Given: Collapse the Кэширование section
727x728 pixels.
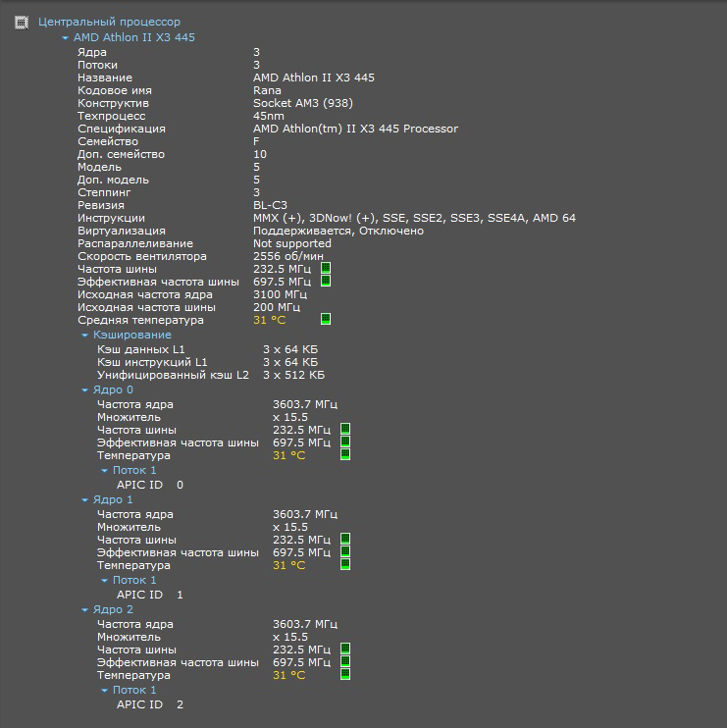Looking at the screenshot, I should coord(85,336).
